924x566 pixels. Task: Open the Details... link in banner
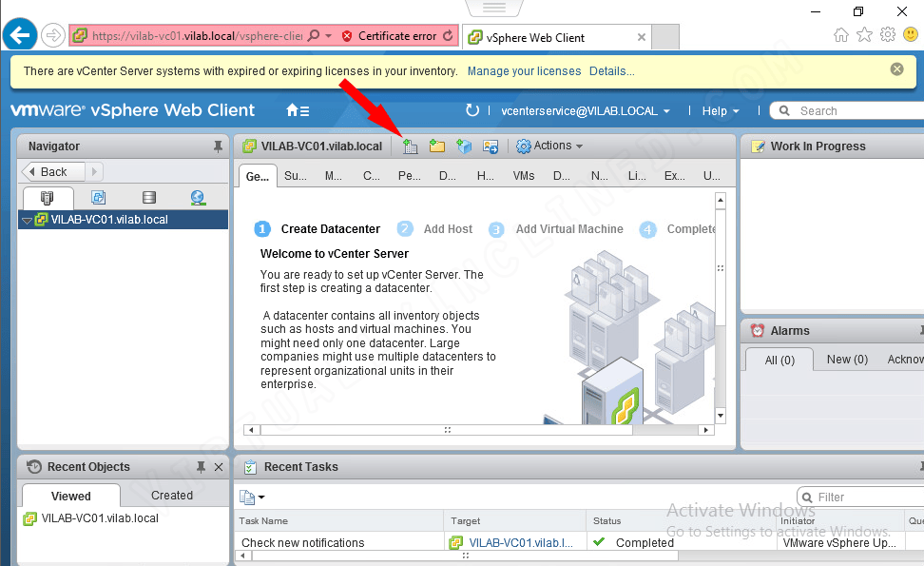(611, 70)
